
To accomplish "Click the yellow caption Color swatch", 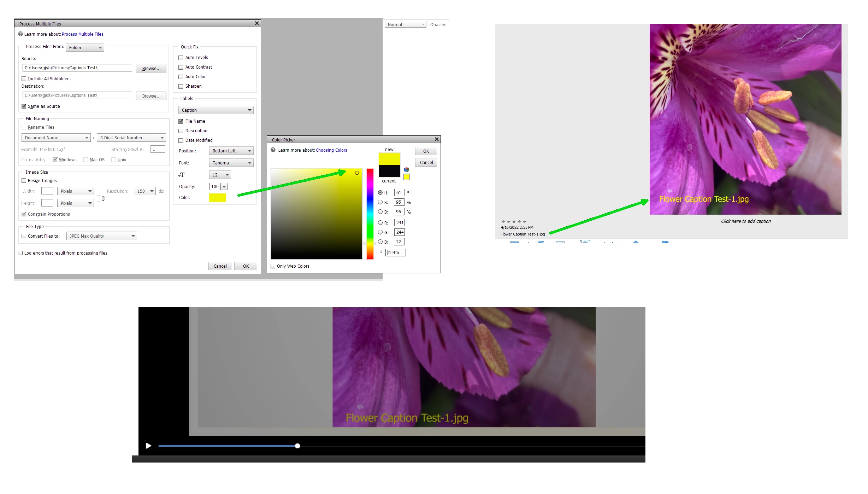I will [217, 198].
